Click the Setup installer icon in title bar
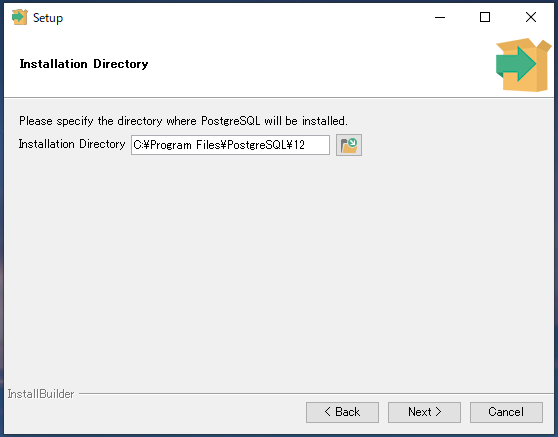 (20, 17)
